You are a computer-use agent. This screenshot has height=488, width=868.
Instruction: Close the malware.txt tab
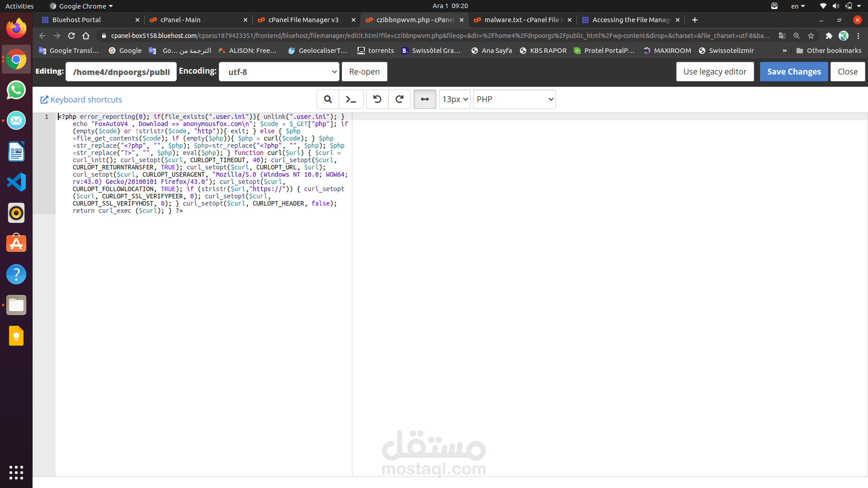(x=570, y=20)
